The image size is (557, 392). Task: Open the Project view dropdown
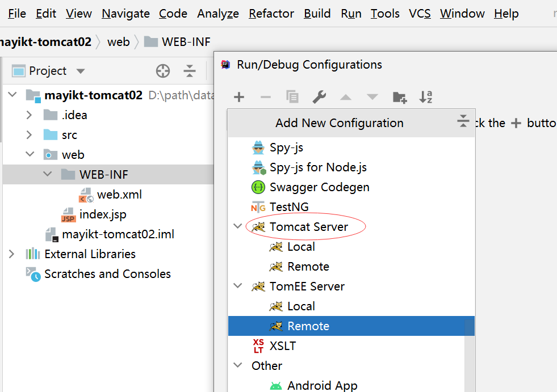(x=79, y=71)
